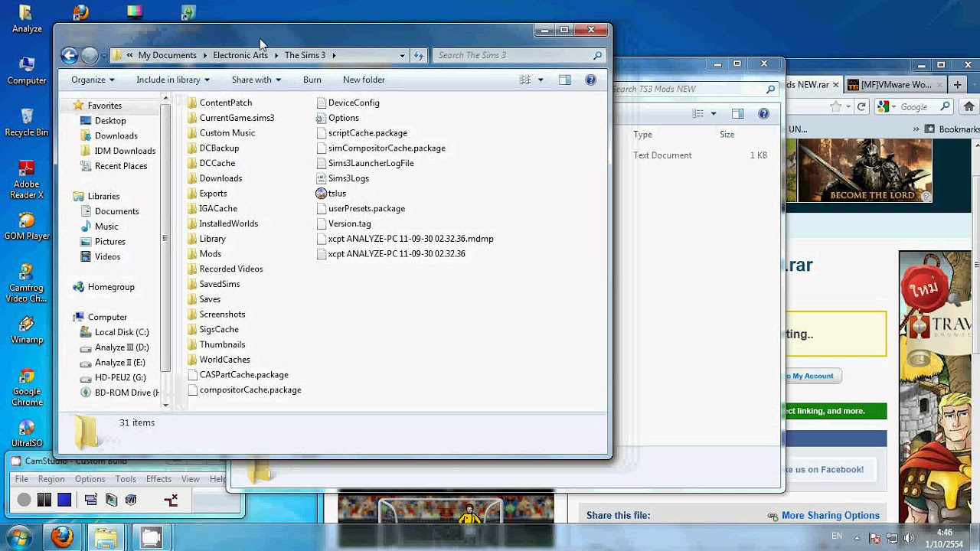Click the Burn toolbar button

(312, 80)
